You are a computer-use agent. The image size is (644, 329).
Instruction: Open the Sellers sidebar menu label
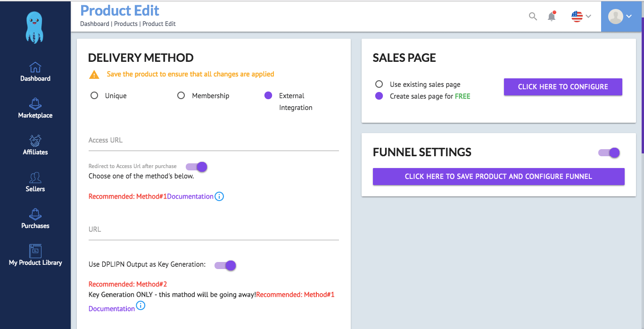click(x=35, y=189)
